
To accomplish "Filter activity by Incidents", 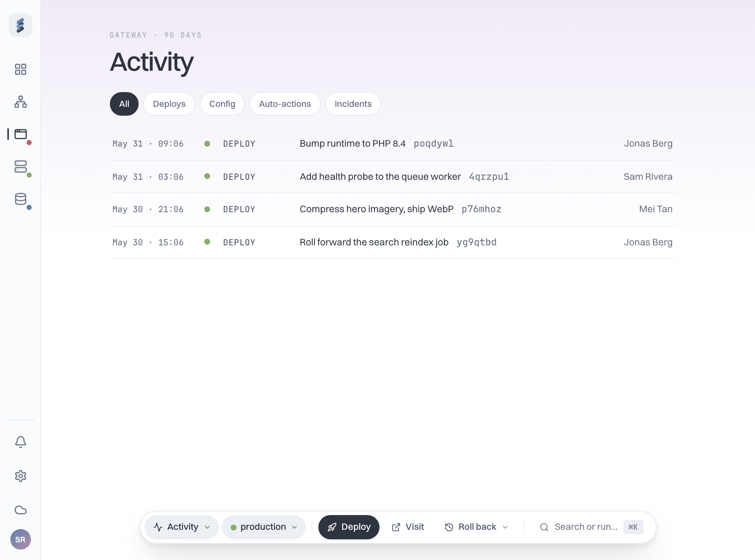I will point(353,104).
